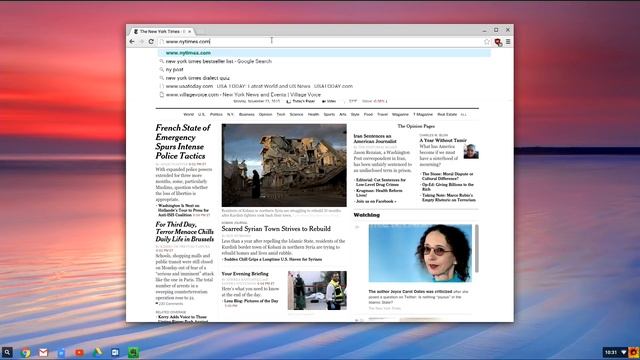
Task: Bookmark this page with the star icon
Action: (487, 42)
